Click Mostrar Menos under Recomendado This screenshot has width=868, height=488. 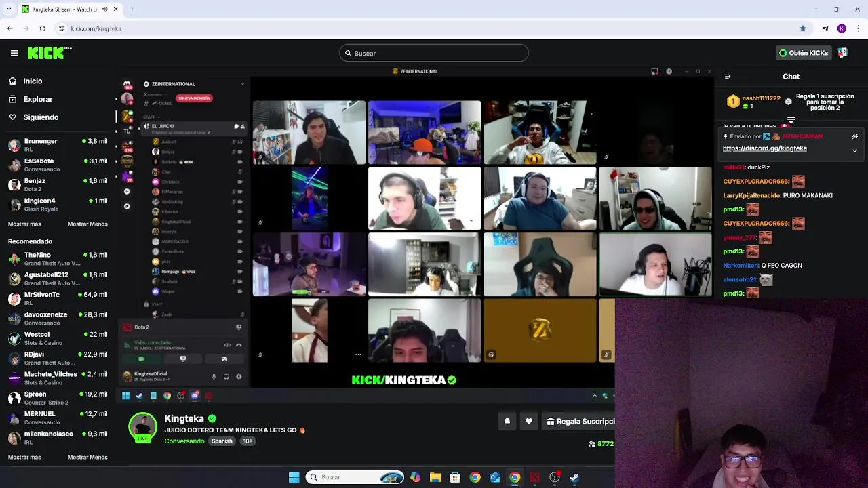(x=87, y=457)
